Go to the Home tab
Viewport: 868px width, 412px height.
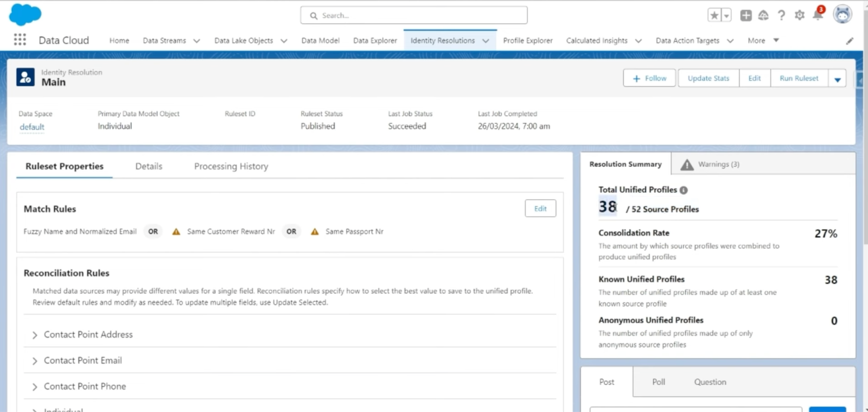[119, 41]
